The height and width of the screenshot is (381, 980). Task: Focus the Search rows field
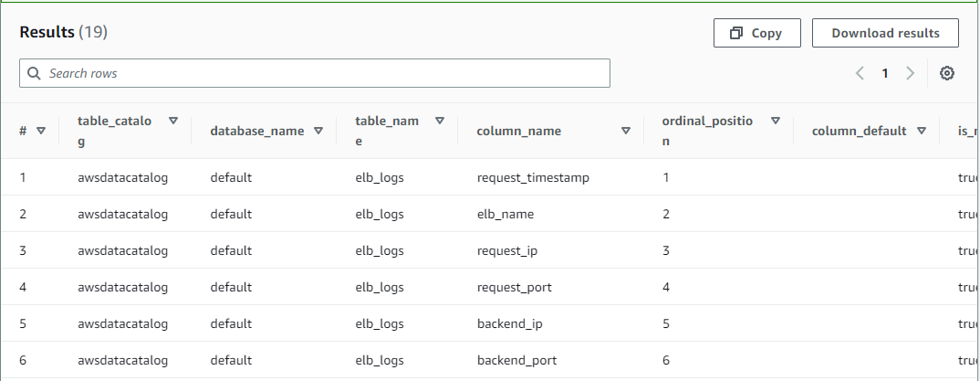[319, 73]
